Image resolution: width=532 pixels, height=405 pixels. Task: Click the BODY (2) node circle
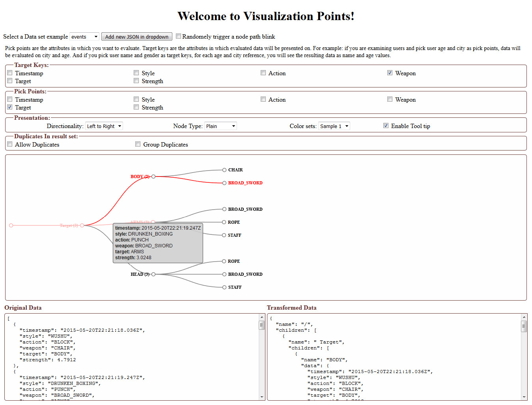tap(153, 176)
